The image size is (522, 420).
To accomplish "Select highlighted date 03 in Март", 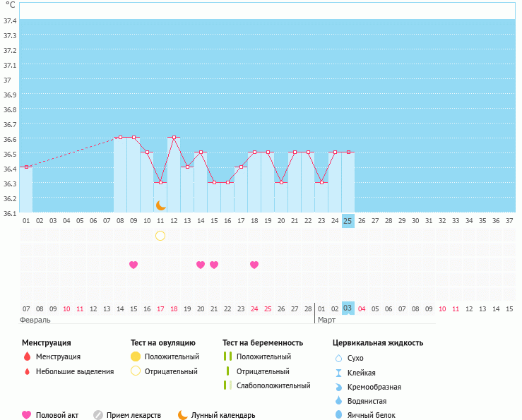I will [x=348, y=308].
